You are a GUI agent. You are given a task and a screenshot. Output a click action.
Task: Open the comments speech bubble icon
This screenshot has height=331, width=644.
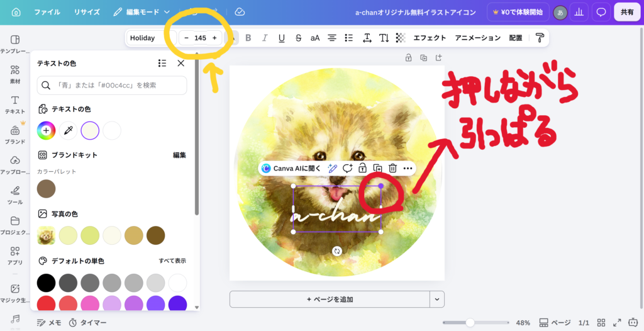(x=601, y=13)
